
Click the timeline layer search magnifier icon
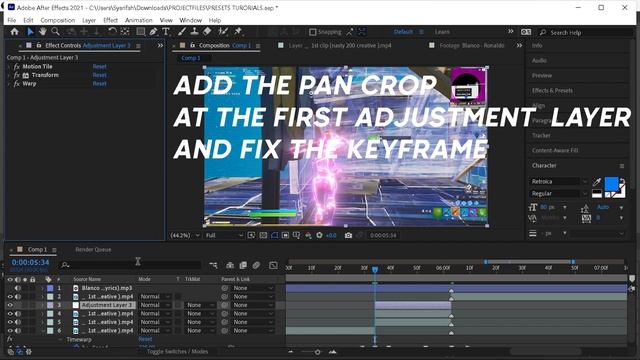[65, 265]
